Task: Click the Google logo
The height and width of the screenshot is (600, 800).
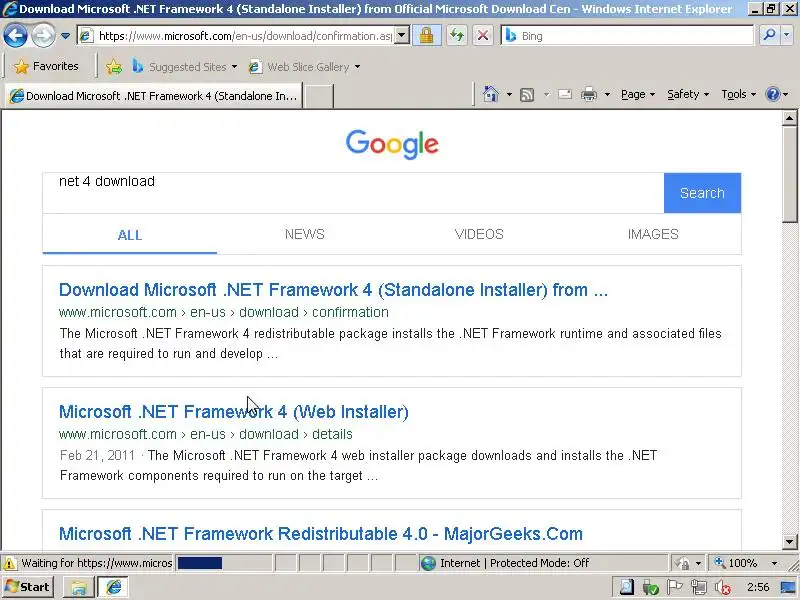Action: [392, 144]
